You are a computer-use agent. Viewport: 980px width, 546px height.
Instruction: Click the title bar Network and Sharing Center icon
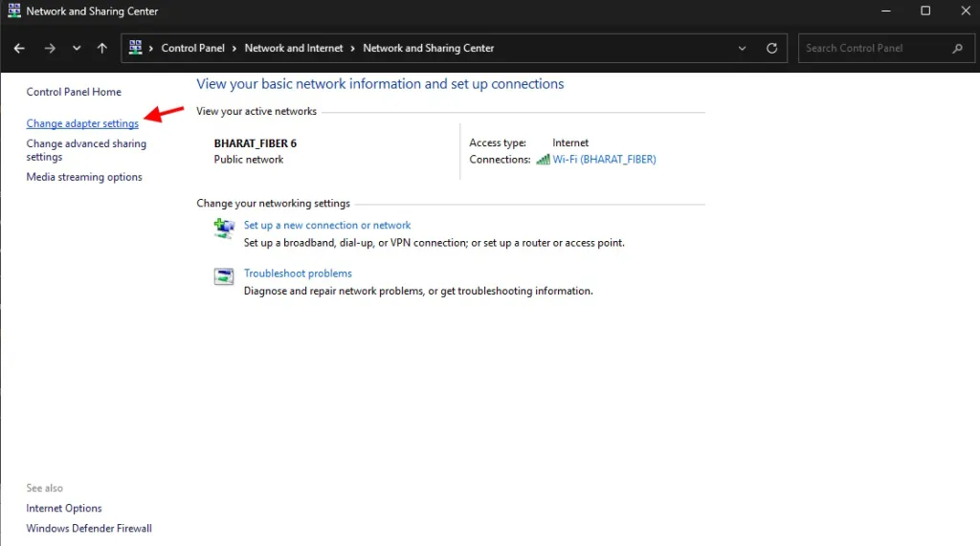pos(13,11)
